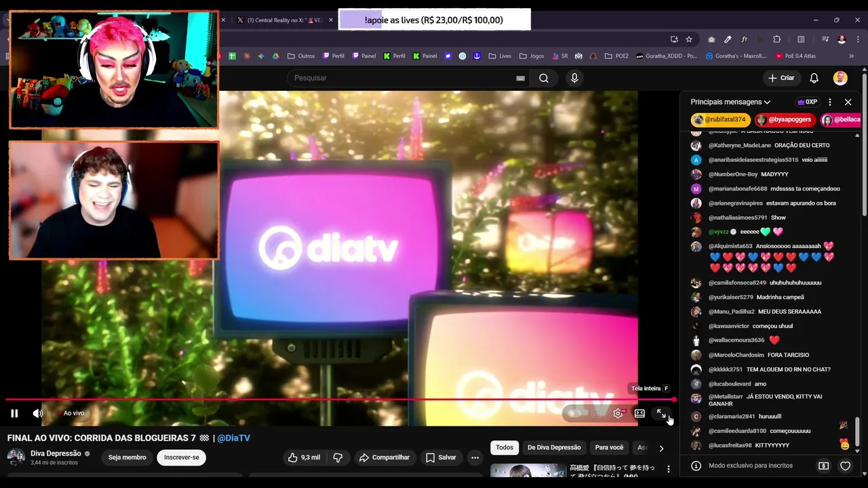This screenshot has height=488, width=868.
Task: Click the chat scrollbar
Action: click(x=857, y=434)
